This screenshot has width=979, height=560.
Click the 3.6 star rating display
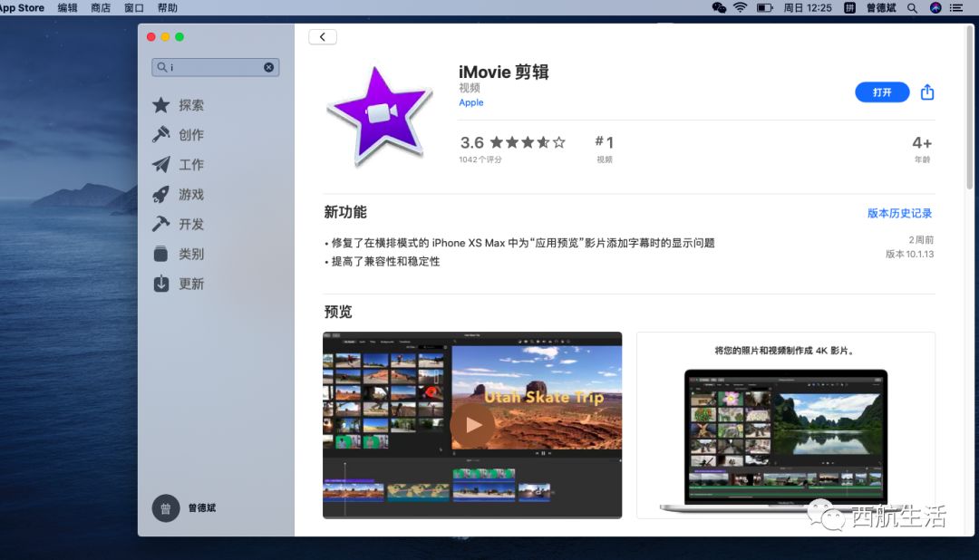(x=512, y=142)
